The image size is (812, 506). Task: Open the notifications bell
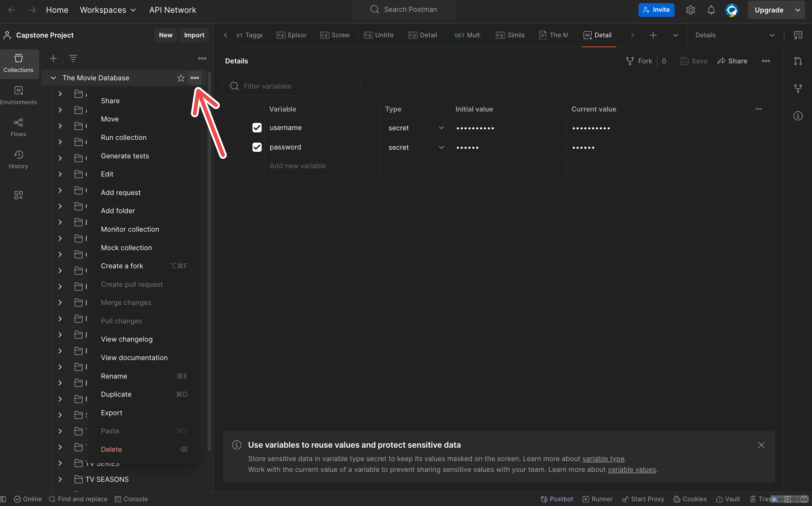711,10
